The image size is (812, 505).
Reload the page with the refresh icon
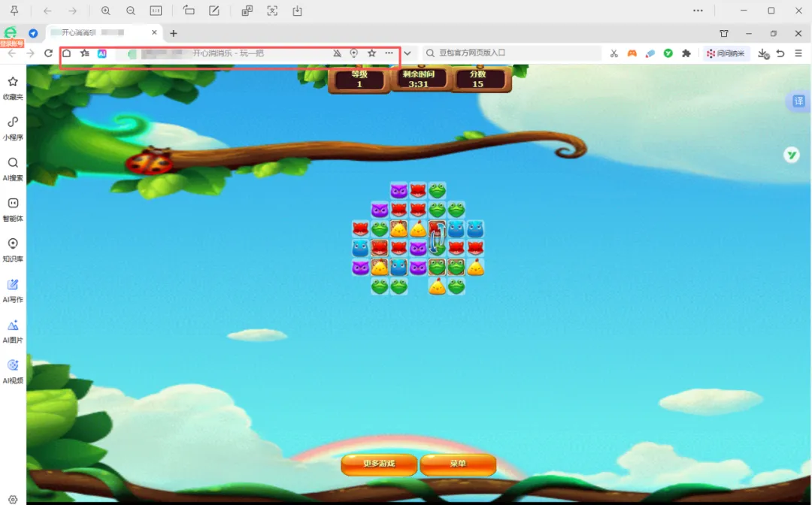click(48, 53)
